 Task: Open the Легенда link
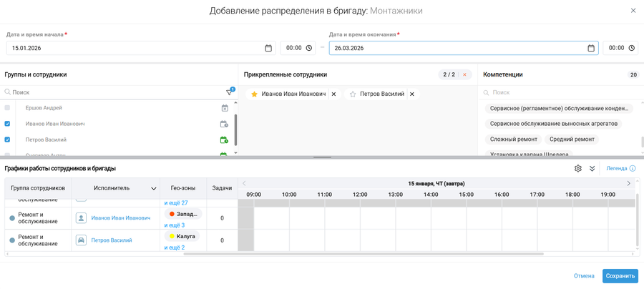616,169
